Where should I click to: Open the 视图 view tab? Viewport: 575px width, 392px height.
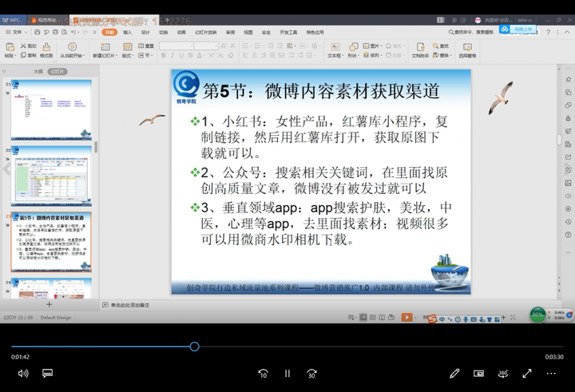tap(248, 32)
